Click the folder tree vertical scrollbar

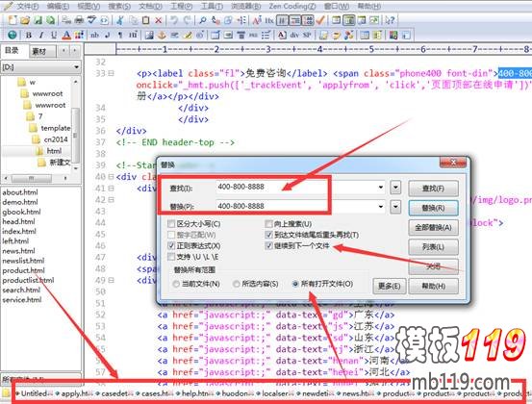click(75, 124)
